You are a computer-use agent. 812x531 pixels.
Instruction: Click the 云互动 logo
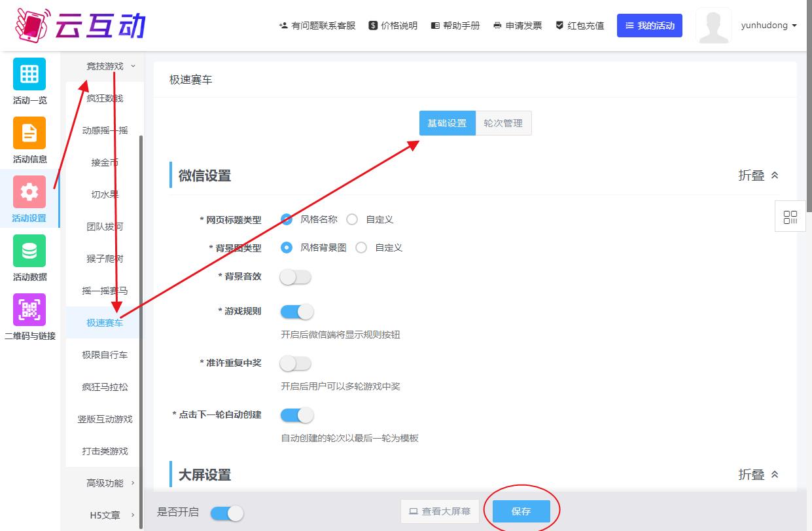click(80, 25)
